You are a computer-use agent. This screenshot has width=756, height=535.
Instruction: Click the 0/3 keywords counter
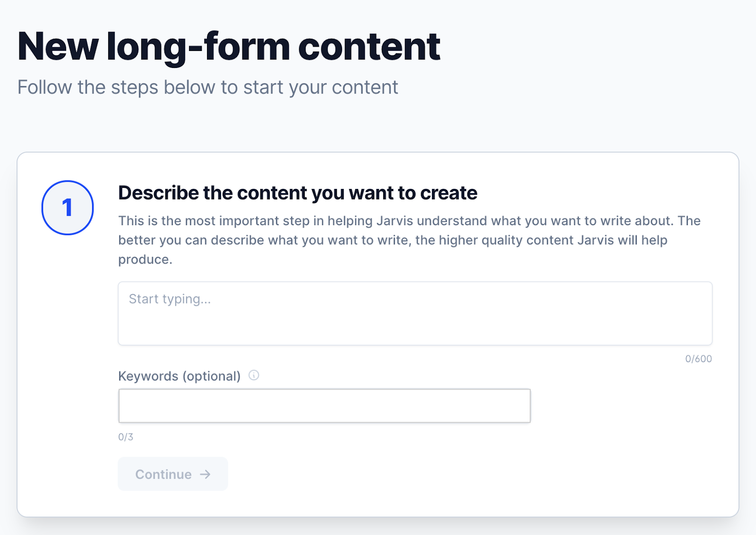(x=126, y=437)
